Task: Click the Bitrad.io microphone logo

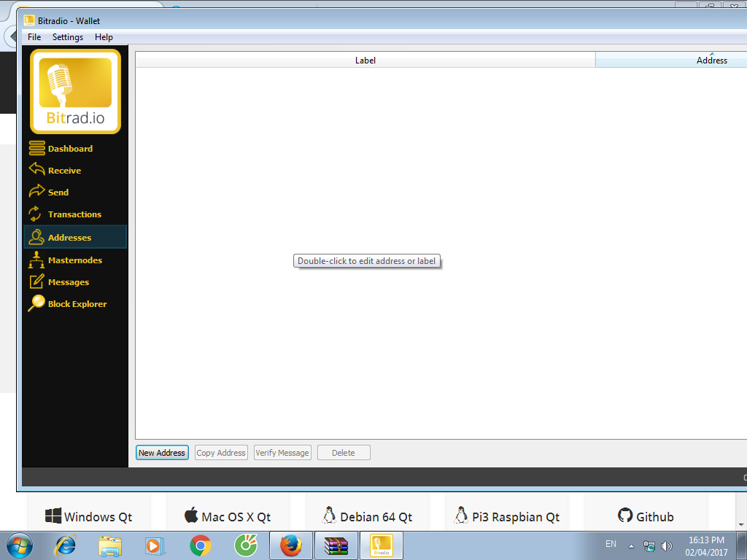Action: [x=75, y=91]
